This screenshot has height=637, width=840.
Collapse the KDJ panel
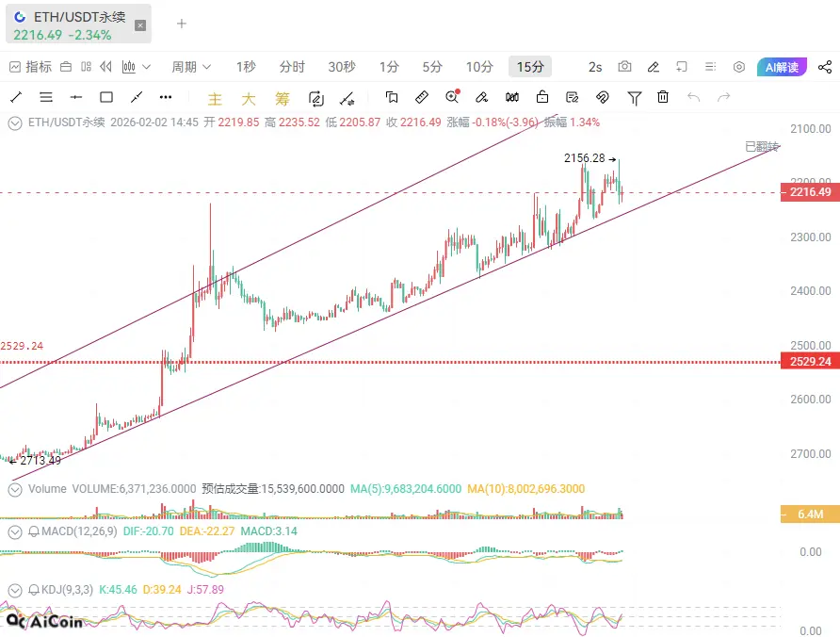pyautogui.click(x=15, y=590)
